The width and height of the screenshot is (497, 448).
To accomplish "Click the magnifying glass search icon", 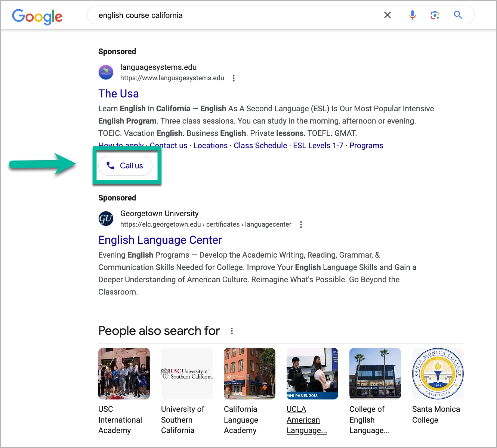I will [x=457, y=15].
